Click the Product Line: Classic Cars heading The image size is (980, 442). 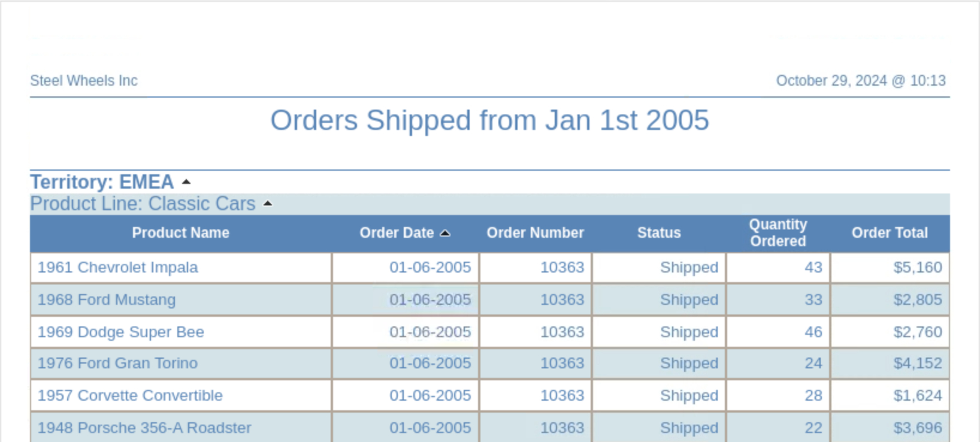click(143, 204)
